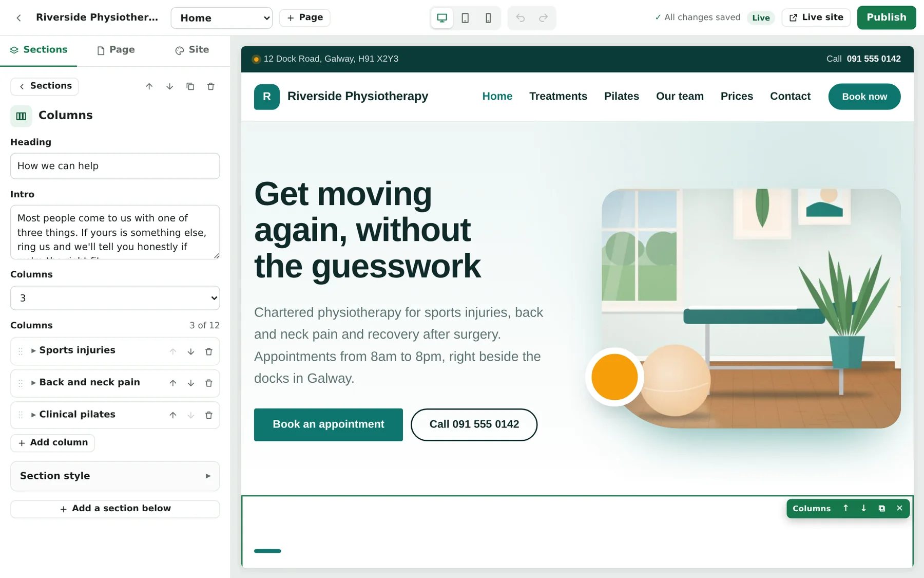Viewport: 924px width, 578px height.
Task: Delete the Clinical pilates column
Action: tap(209, 415)
